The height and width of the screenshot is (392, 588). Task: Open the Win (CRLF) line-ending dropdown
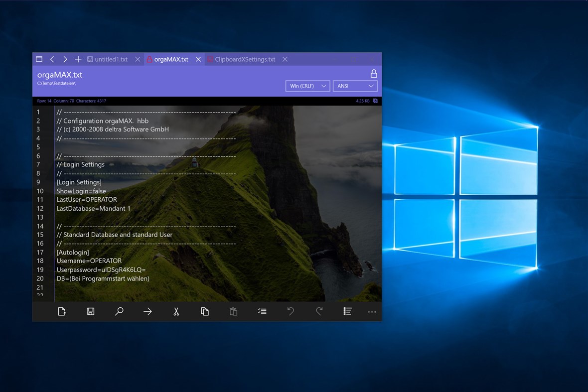click(x=307, y=86)
